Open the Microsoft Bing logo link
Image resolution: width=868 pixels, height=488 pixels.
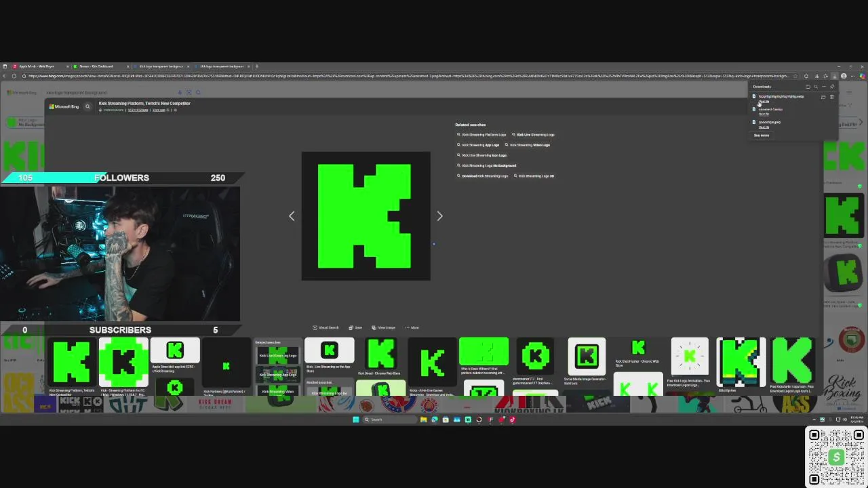tap(64, 106)
